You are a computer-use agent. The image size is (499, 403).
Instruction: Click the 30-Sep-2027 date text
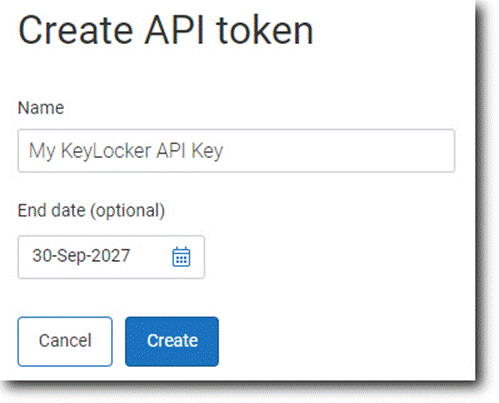point(81,256)
